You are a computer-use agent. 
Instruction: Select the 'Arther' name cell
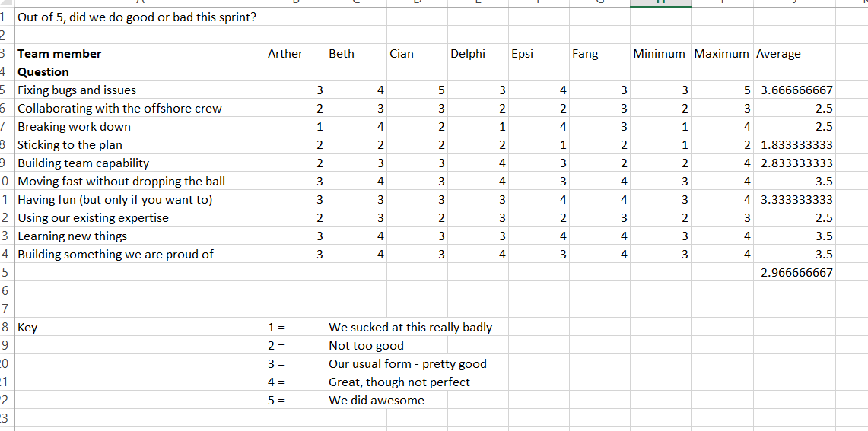click(x=285, y=54)
